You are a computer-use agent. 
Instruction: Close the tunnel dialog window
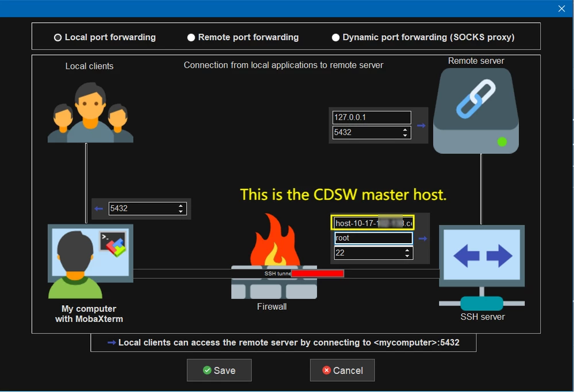point(561,9)
